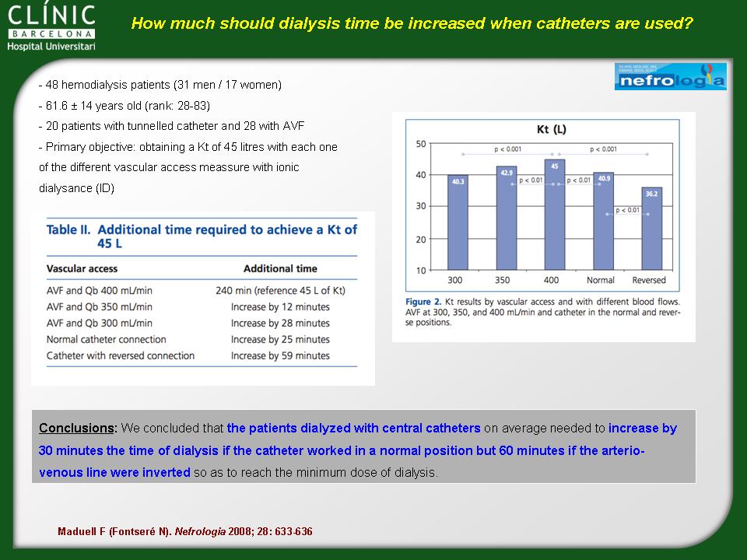Click the y-axis value 10
This screenshot has width=747, height=560.
pyautogui.click(x=421, y=271)
